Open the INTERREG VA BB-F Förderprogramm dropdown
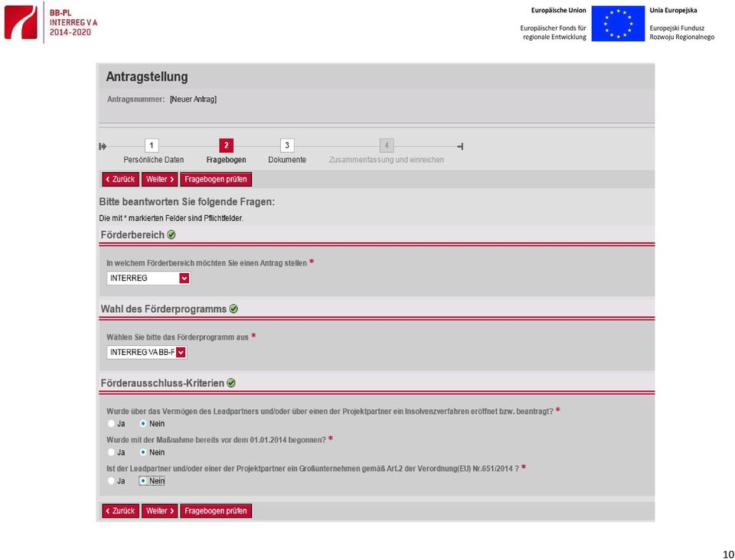This screenshot has height=560, width=735. coord(147,352)
